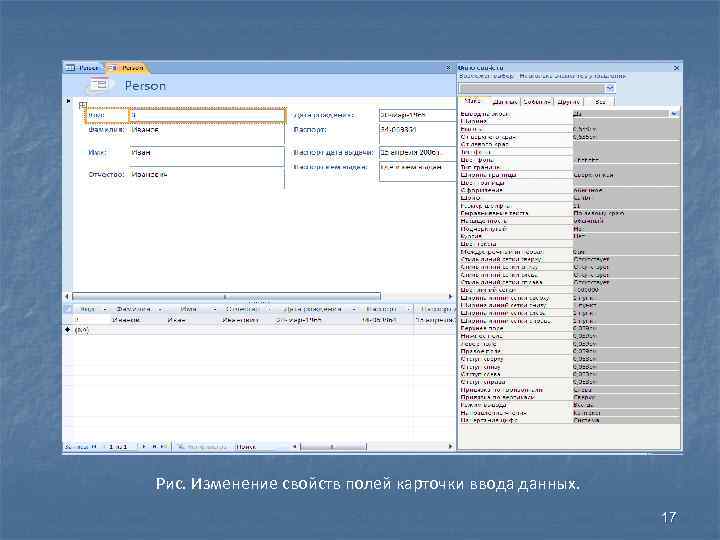This screenshot has width=720, height=540.
Task: Switch to the Макет properties tab
Action: 472,101
